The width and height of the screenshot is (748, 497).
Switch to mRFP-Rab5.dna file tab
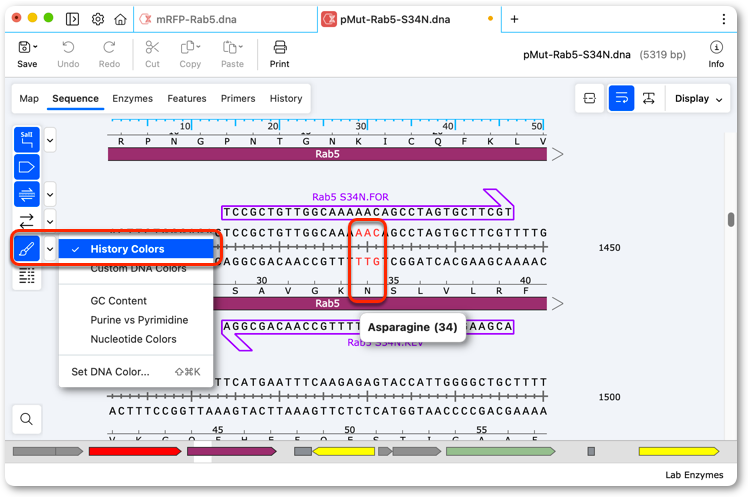pyautogui.click(x=225, y=20)
